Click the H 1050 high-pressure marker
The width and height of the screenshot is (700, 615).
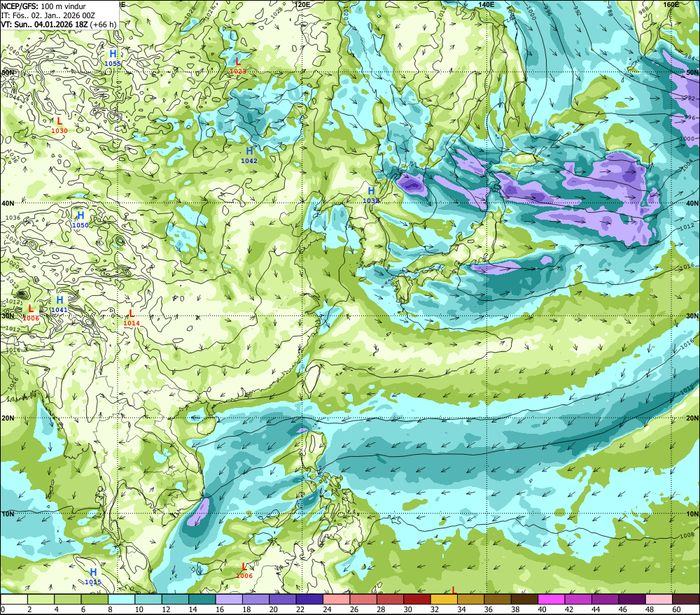(x=80, y=220)
